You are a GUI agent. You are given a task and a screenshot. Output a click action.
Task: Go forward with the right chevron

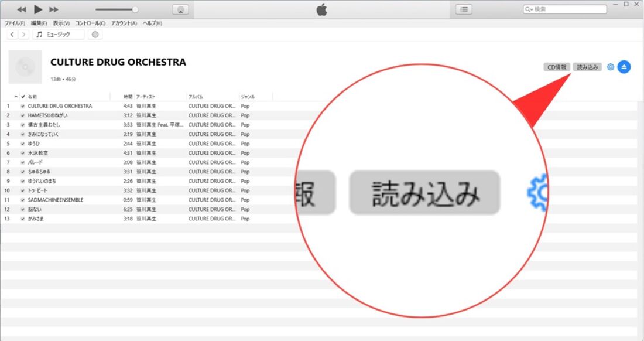[24, 35]
